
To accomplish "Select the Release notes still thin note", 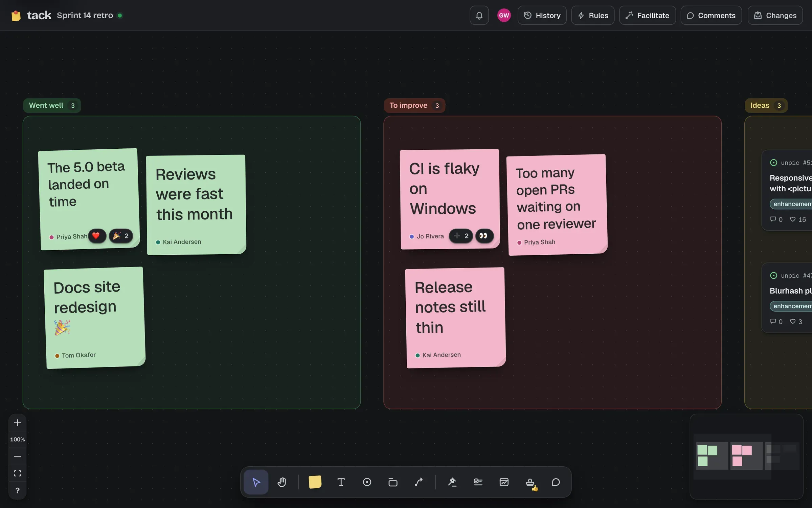I will pyautogui.click(x=455, y=318).
